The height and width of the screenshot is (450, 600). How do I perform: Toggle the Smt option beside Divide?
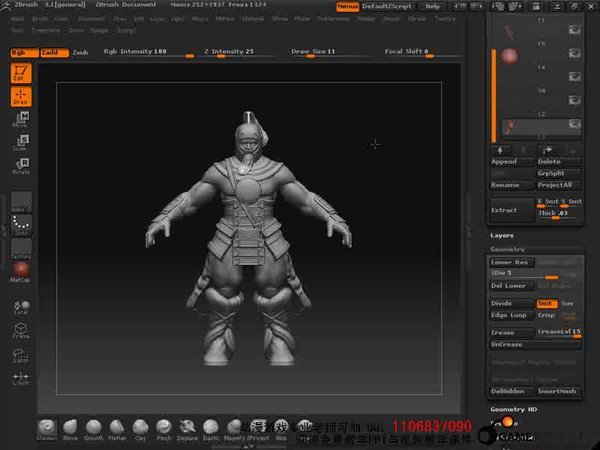pos(546,302)
